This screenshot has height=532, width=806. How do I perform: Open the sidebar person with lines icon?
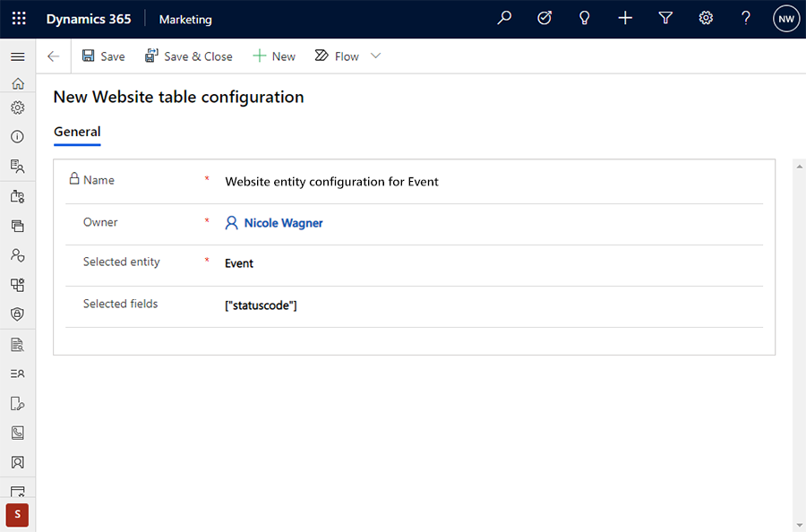18,166
